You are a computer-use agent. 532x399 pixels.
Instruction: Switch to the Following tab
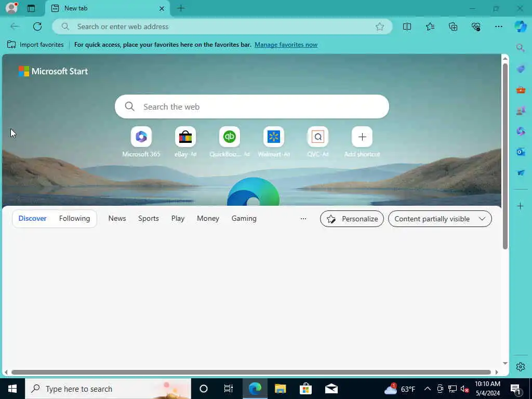pos(75,219)
